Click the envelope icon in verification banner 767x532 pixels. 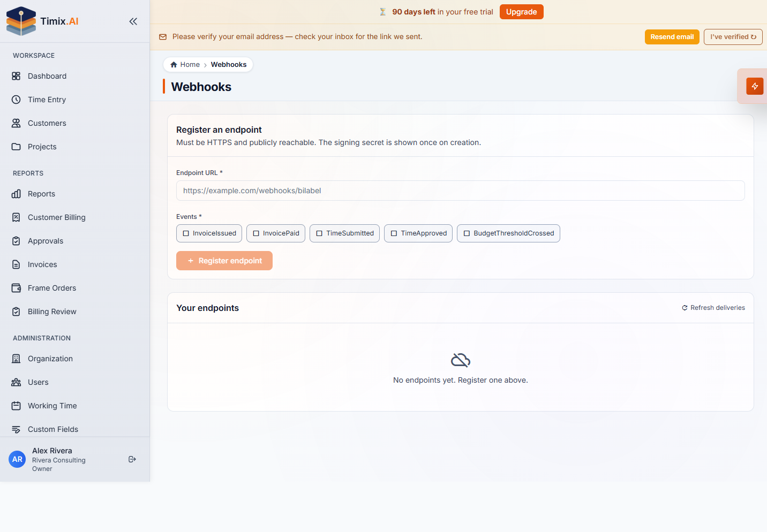(163, 37)
